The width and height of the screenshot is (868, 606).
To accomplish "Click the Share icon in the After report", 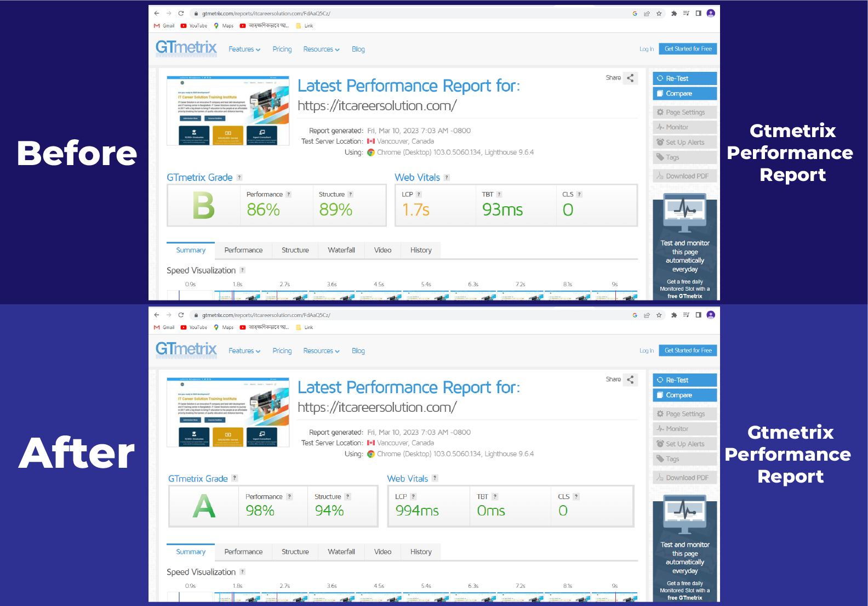I will click(x=630, y=380).
